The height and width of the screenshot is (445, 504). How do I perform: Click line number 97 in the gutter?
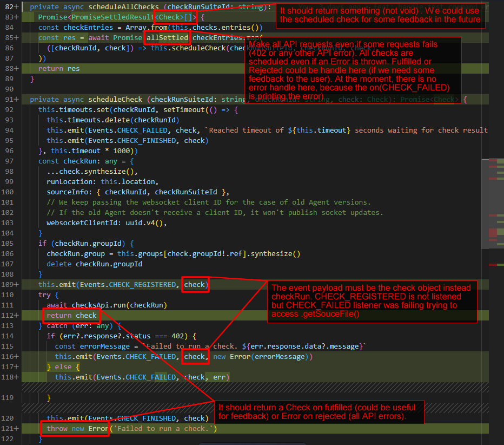(x=9, y=161)
